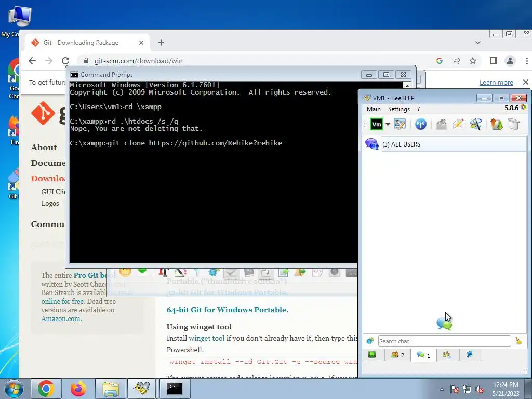
Task: Click the envelope with pencil compose icon
Action: [458, 124]
